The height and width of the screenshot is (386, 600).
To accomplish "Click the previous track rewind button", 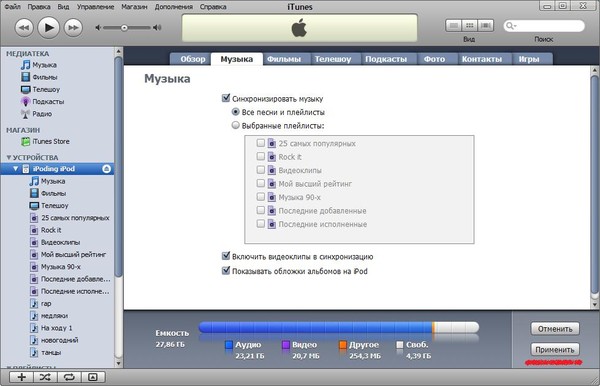I will [24, 28].
